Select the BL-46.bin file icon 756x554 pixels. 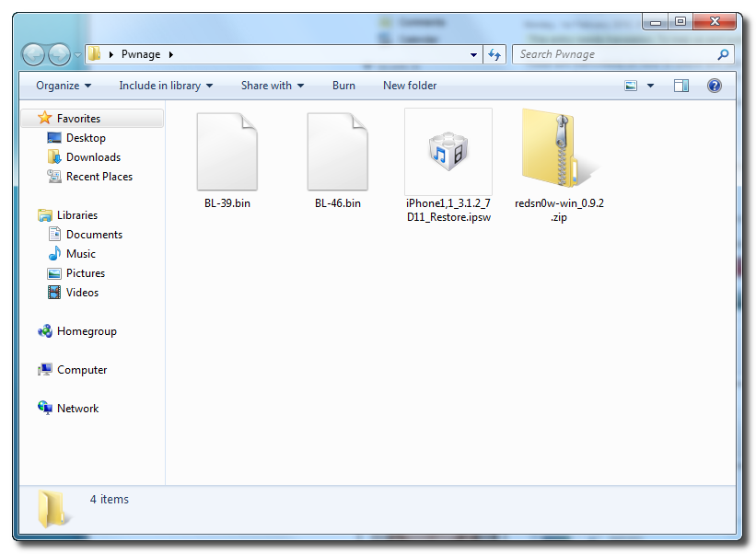(x=338, y=151)
